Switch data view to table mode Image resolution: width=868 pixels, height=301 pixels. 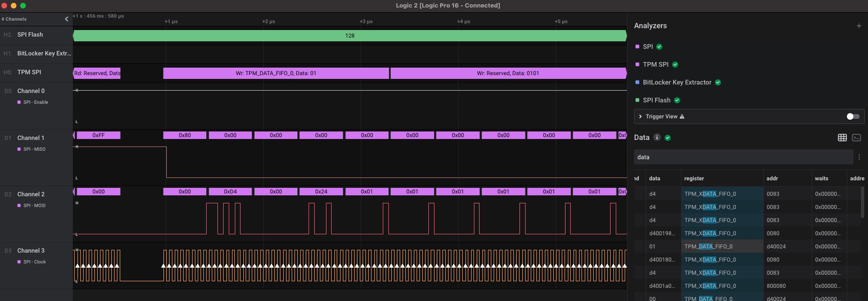pos(842,138)
